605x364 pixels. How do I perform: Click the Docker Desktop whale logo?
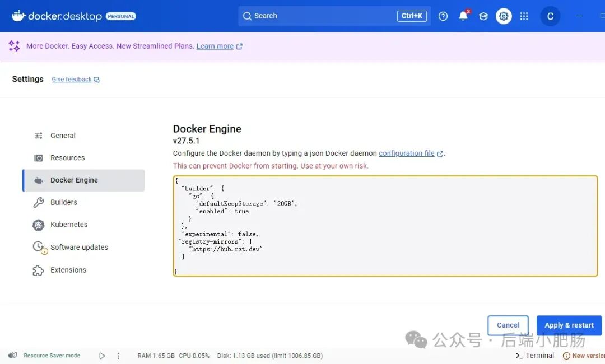pos(18,16)
